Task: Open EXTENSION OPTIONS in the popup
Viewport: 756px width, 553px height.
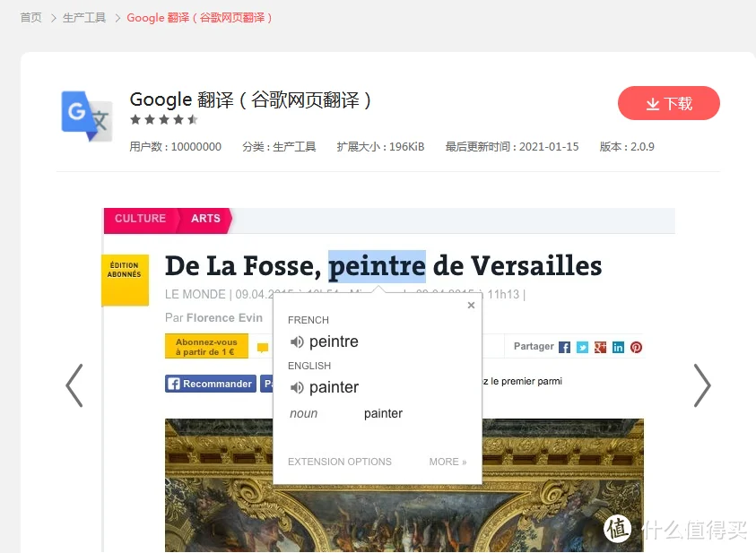Action: coord(339,462)
